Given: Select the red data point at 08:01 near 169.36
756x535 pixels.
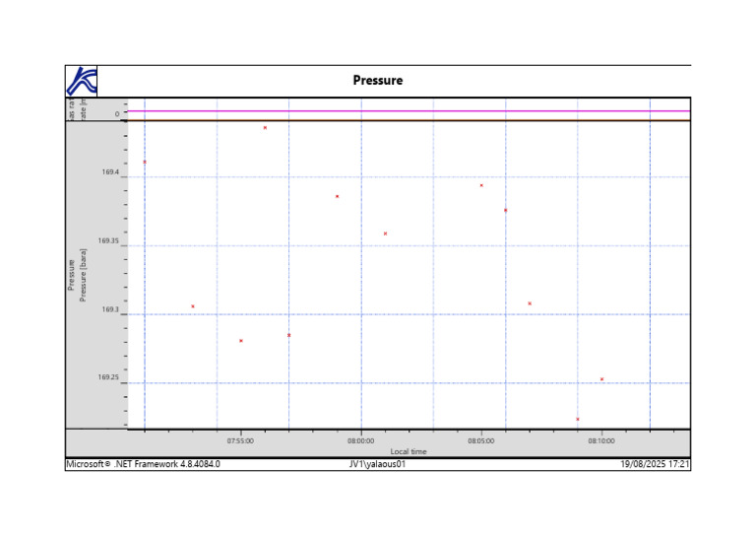Looking at the screenshot, I should tap(385, 234).
